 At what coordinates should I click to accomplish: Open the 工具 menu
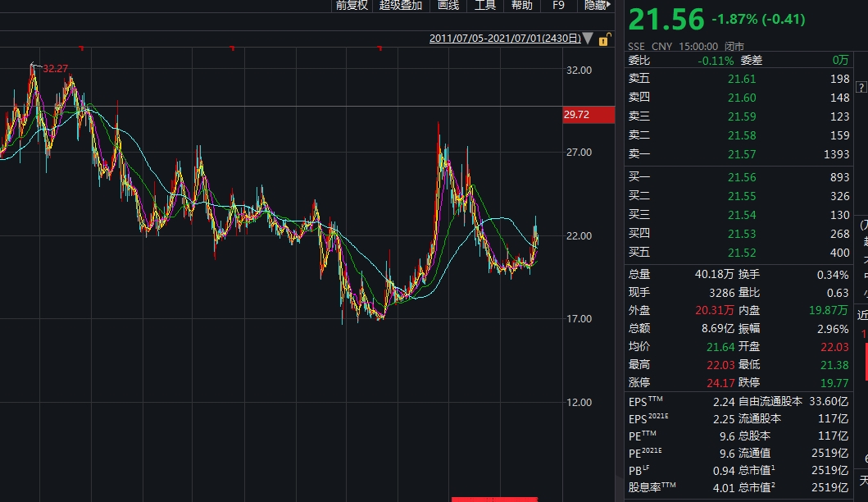[x=485, y=6]
